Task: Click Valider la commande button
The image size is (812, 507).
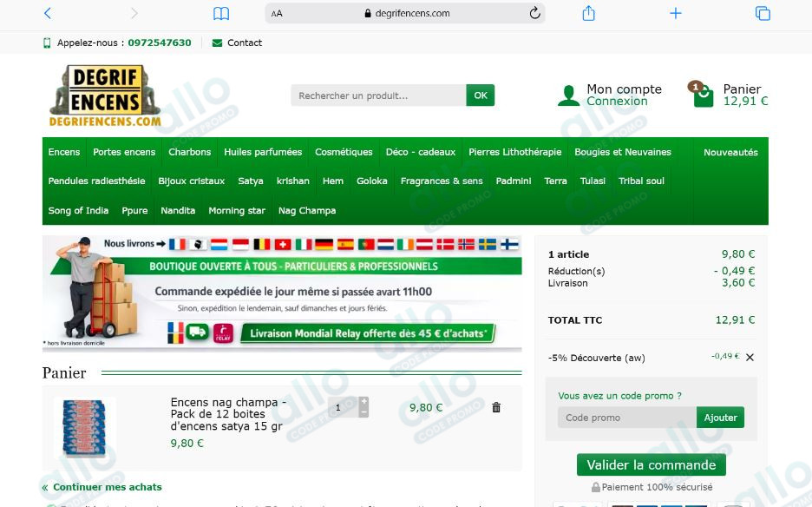Action: [652, 465]
